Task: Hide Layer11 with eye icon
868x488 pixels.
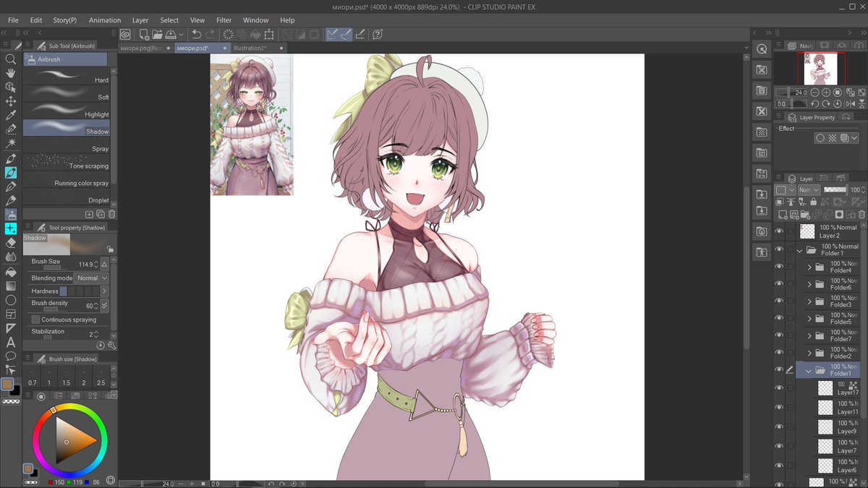Action: pos(779,408)
